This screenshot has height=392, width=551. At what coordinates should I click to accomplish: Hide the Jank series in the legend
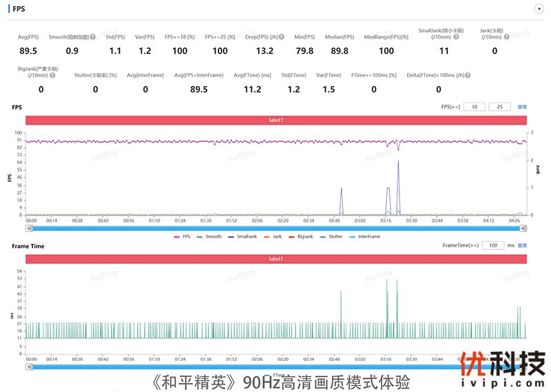(x=273, y=236)
